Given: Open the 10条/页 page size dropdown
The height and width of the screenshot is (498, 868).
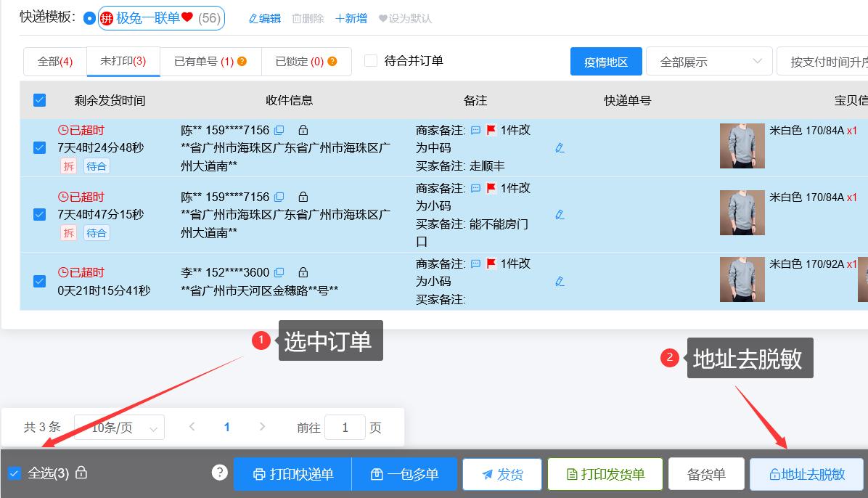Looking at the screenshot, I should pos(118,428).
